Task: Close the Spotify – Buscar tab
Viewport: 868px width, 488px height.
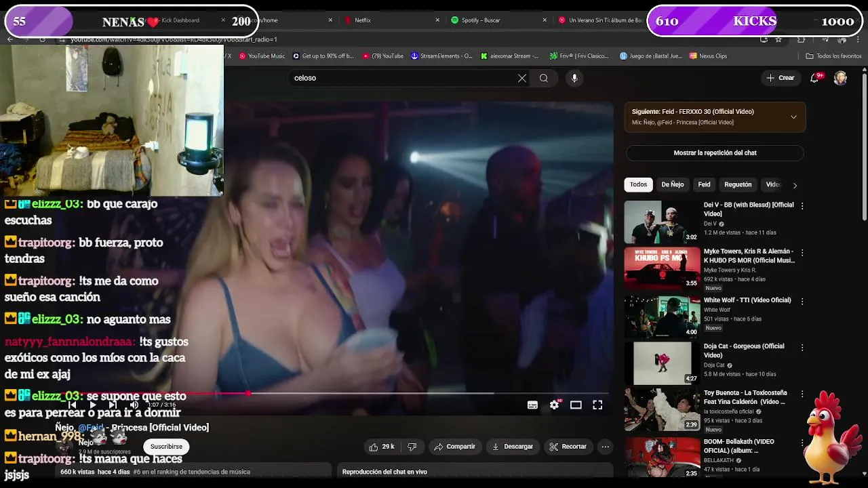Action: point(544,20)
